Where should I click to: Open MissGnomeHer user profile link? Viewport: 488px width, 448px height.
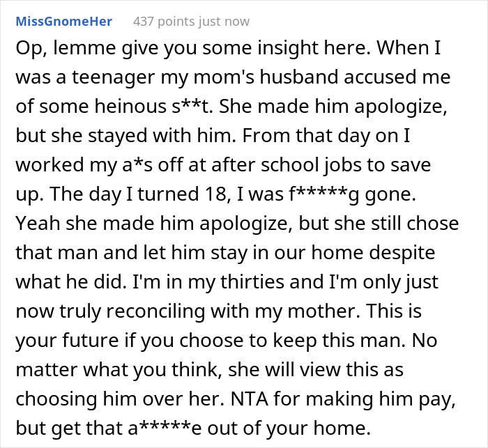[x=61, y=21]
